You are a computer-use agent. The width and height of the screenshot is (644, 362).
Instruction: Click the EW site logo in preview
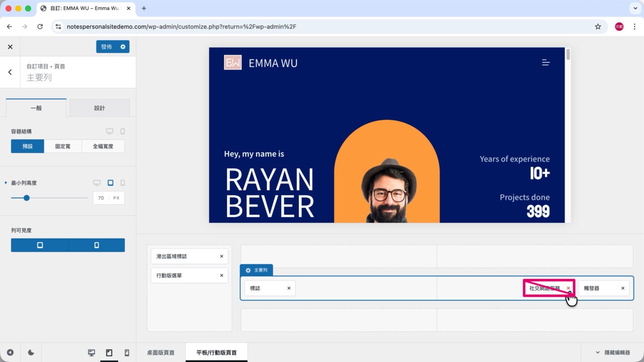pyautogui.click(x=233, y=63)
